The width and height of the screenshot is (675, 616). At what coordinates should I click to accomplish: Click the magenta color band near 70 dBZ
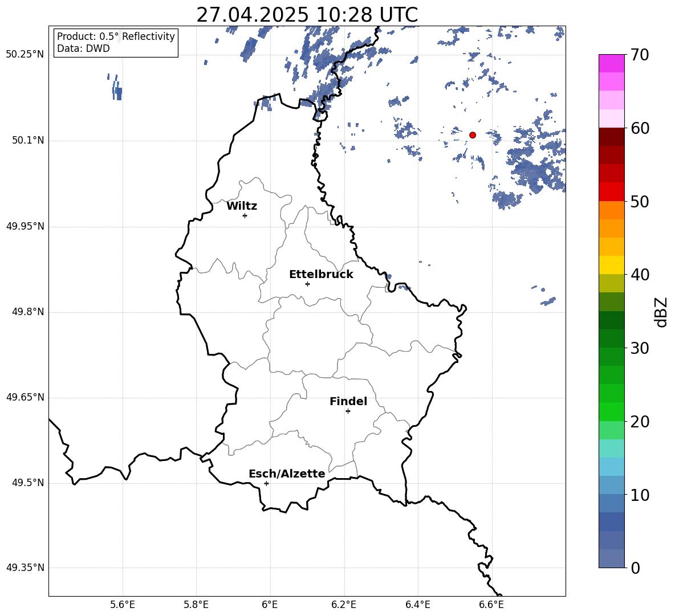611,63
